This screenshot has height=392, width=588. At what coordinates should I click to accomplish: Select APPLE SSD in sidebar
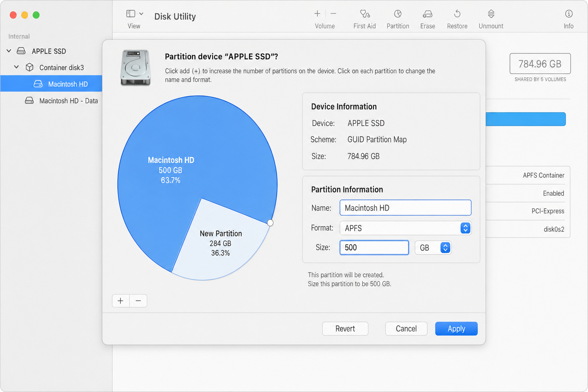(x=49, y=51)
